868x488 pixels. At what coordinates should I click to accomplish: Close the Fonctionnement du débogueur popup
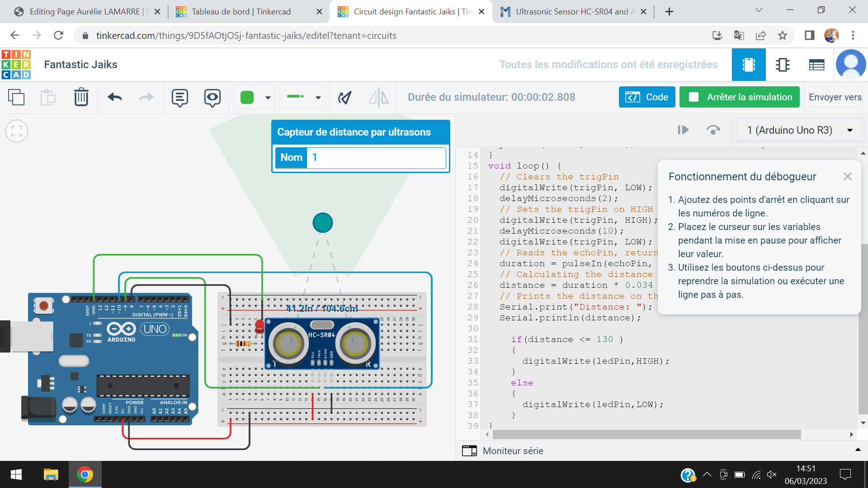coord(848,177)
